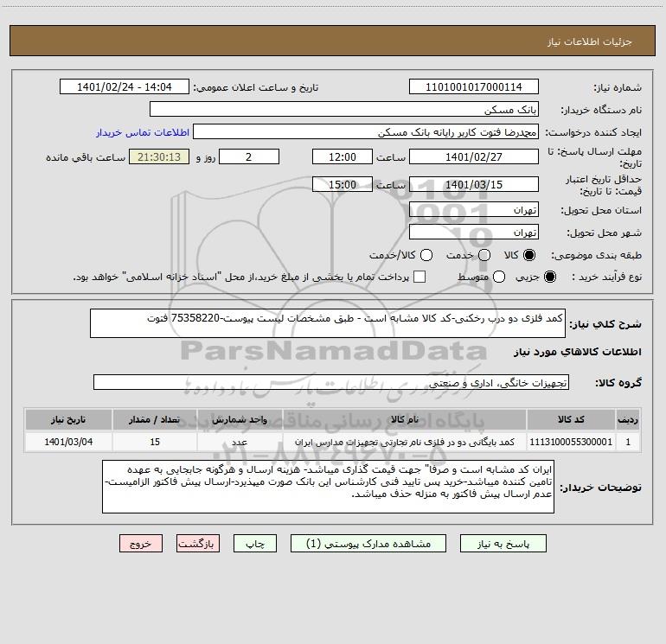666x644 pixels.
Task: Click the توضیحات خریدار text area
Action: [x=328, y=487]
